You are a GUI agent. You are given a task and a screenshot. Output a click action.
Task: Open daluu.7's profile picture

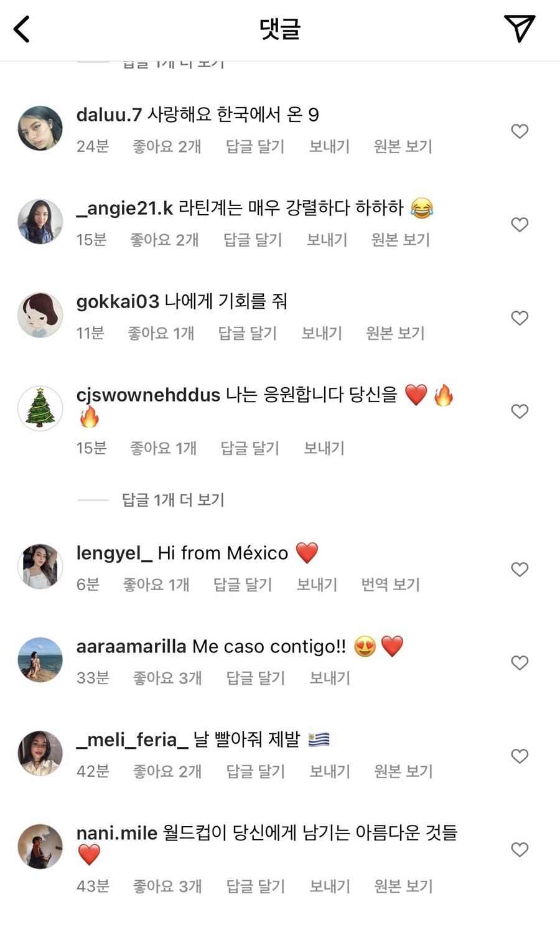point(40,128)
